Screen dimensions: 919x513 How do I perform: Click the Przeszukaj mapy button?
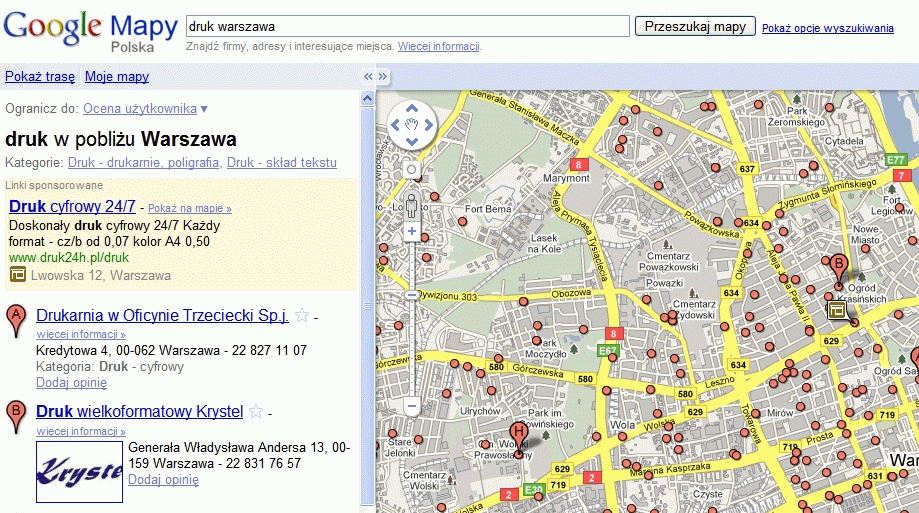click(x=695, y=26)
